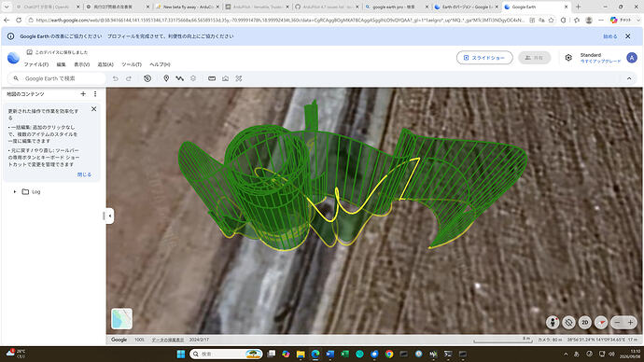
Task: Toggle 2D view mode button
Action: [x=585, y=323]
